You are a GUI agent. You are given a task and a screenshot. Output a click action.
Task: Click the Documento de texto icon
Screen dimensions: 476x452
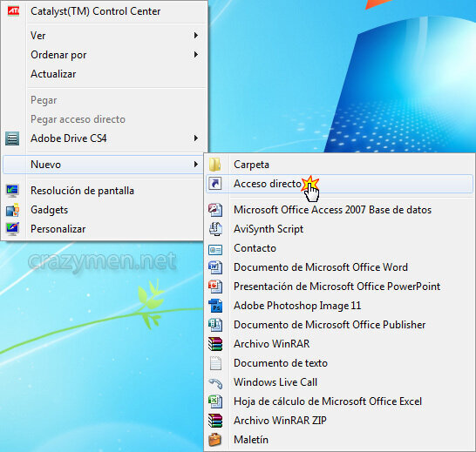215,363
